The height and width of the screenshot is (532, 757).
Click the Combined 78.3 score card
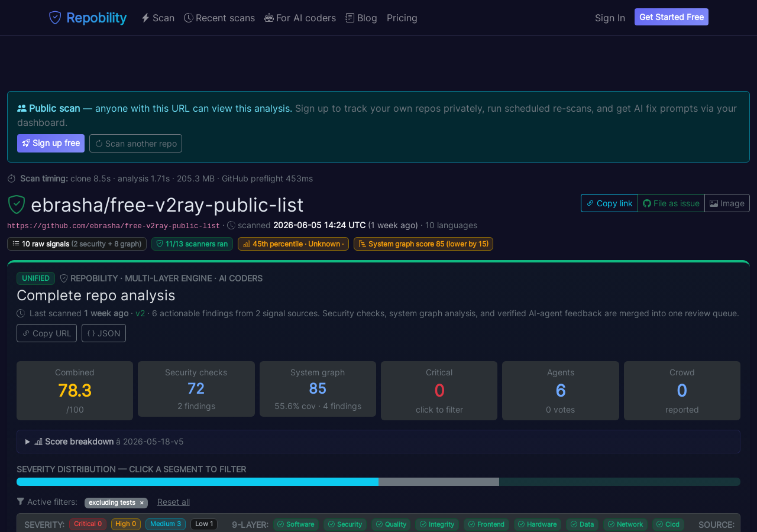(x=75, y=391)
